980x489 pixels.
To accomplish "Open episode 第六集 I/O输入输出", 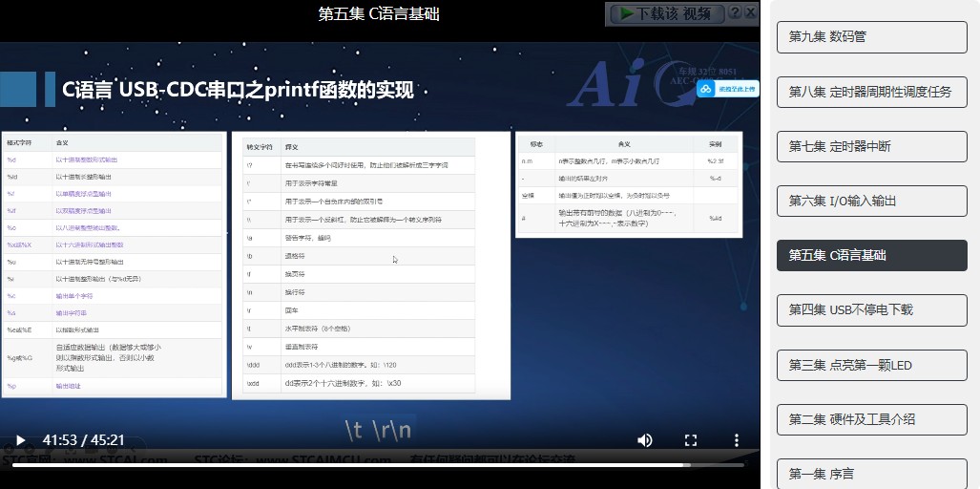I will [x=872, y=201].
